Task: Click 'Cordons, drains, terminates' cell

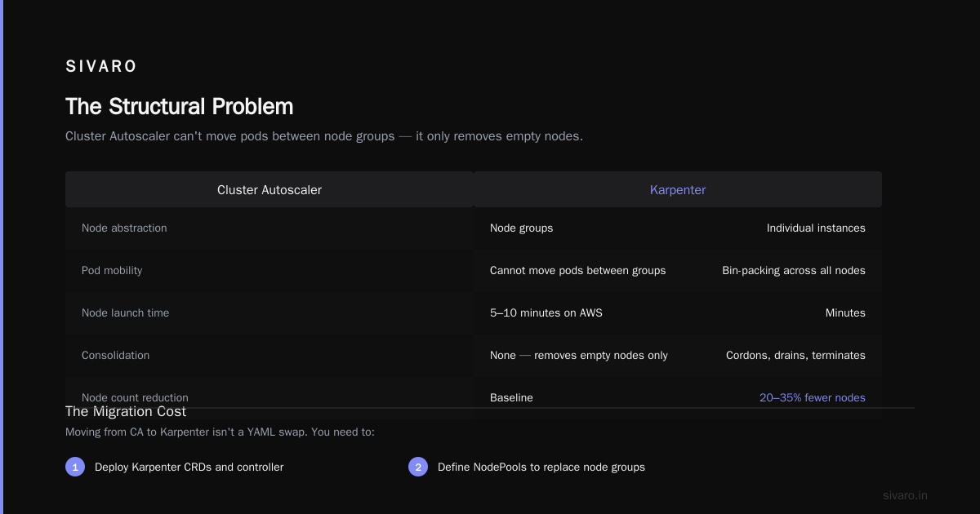Action: (795, 356)
